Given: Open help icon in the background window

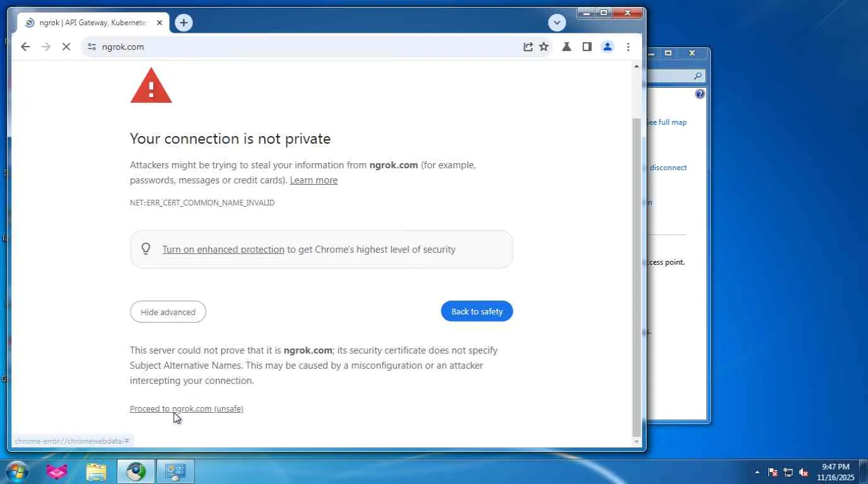Looking at the screenshot, I should click(x=700, y=94).
